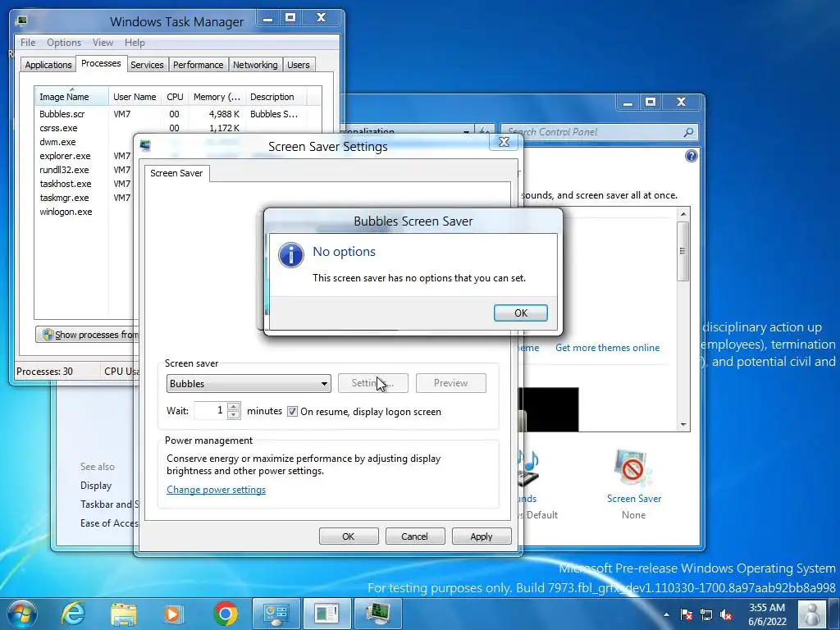Click OK in Screen Saver Settings
This screenshot has height=630, width=840.
(x=348, y=536)
